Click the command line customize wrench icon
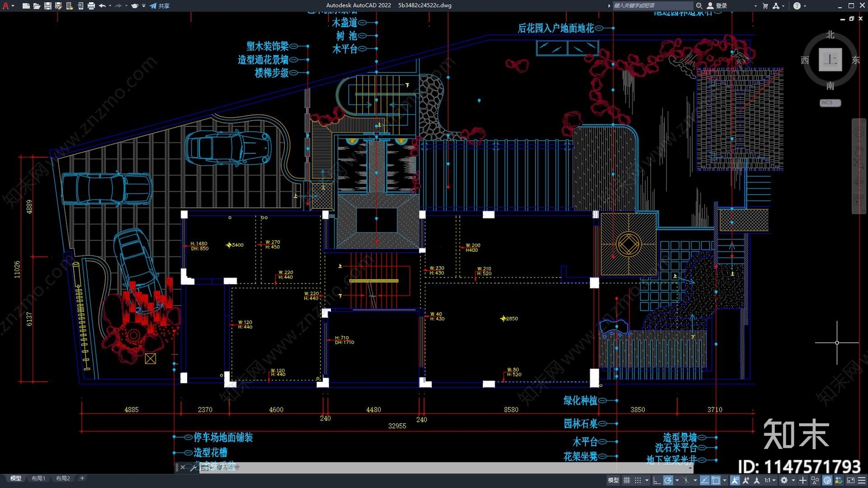This screenshot has height=488, width=868. (x=194, y=467)
